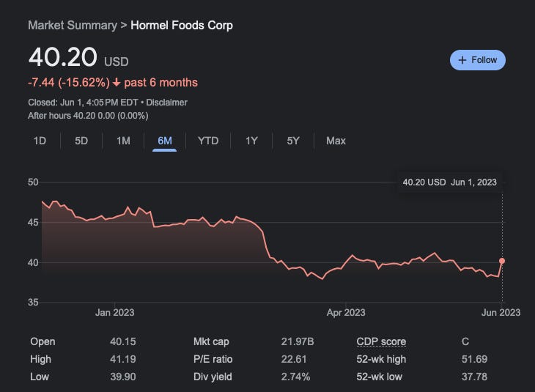Click the 50 y-axis label
The height and width of the screenshot is (392, 535).
click(33, 182)
